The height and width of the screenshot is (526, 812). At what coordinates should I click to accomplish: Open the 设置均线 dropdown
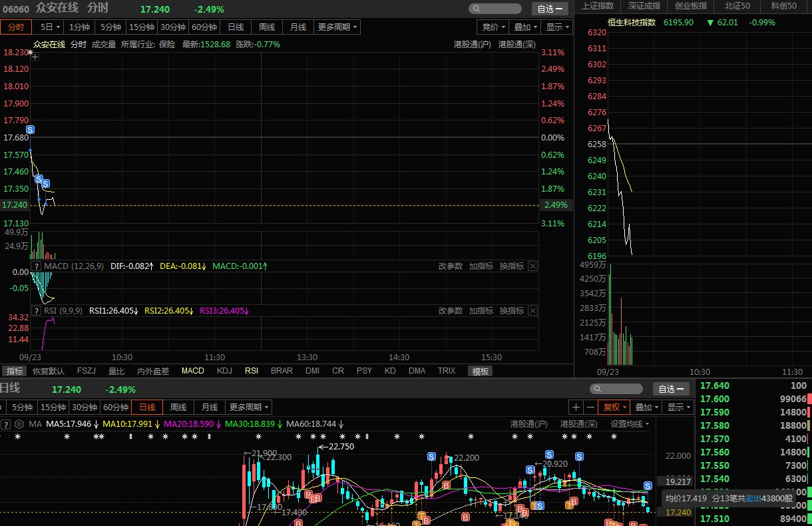630,424
